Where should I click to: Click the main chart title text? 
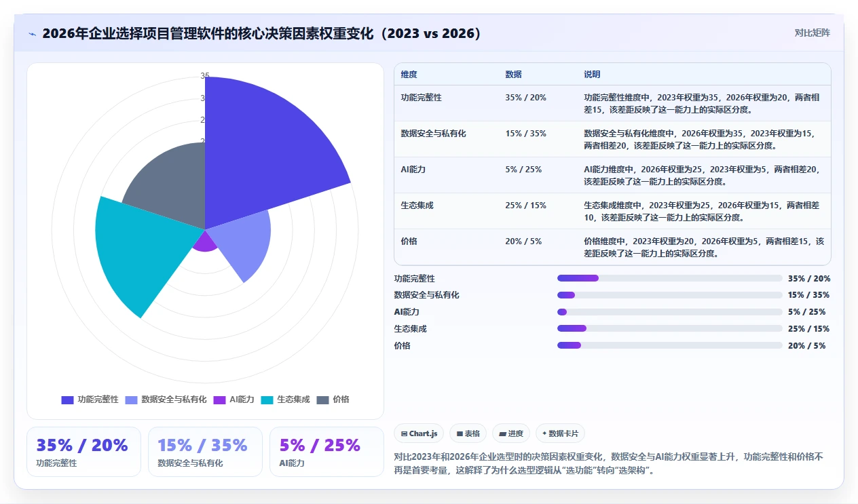[x=261, y=33]
